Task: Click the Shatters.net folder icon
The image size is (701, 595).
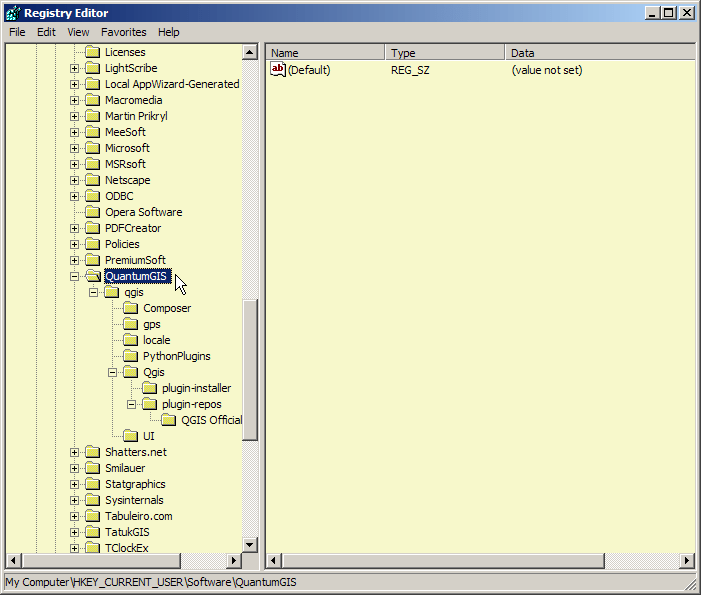Action: click(x=93, y=452)
